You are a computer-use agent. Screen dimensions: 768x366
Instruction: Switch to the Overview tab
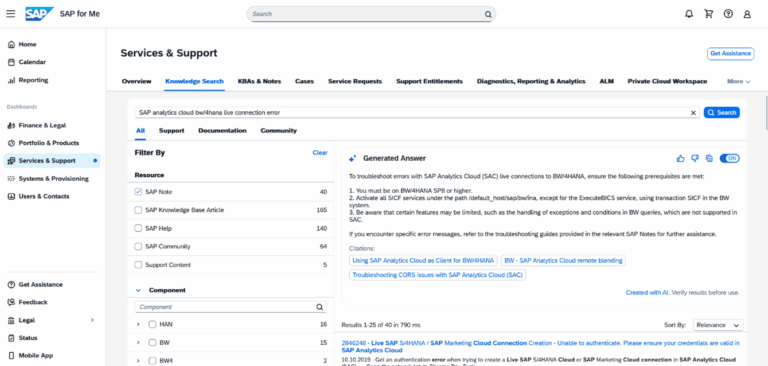point(136,81)
